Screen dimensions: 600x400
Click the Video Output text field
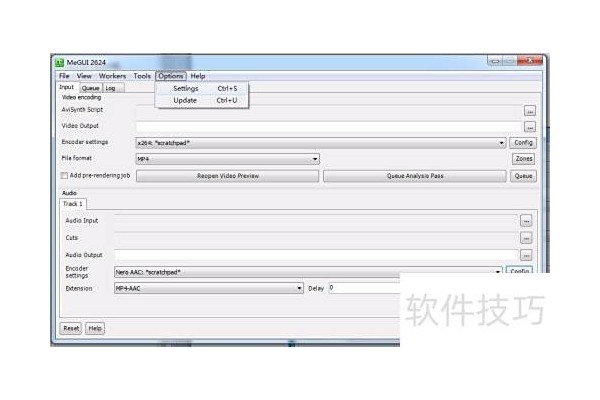point(329,127)
